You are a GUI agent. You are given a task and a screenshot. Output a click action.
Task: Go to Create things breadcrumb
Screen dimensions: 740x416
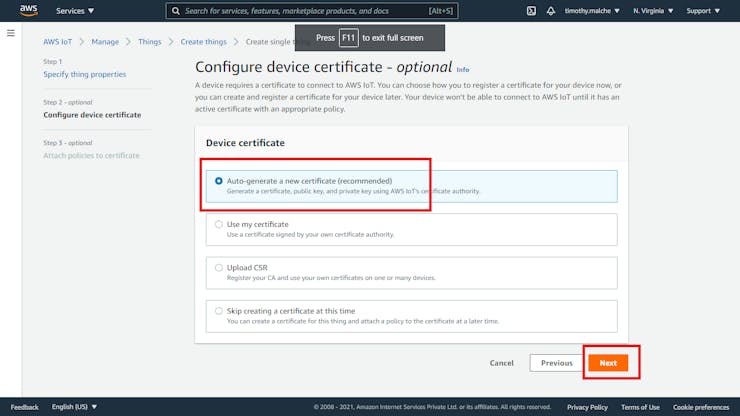tap(203, 42)
